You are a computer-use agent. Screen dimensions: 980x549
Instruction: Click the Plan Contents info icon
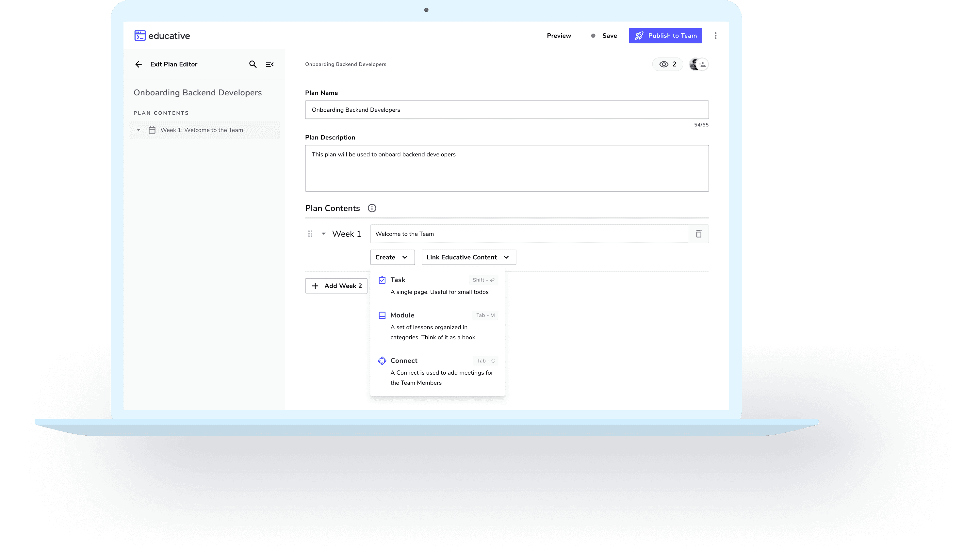point(372,208)
